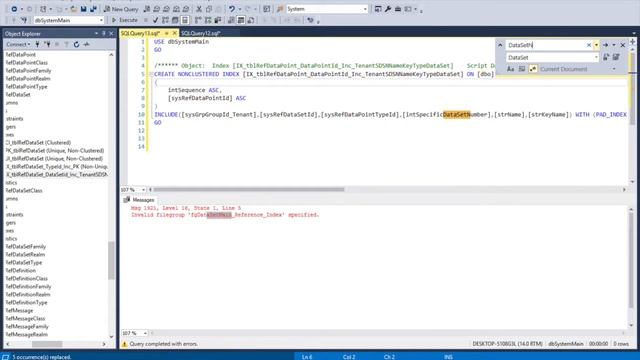The height and width of the screenshot is (360, 640).
Task: Select the SQLQuery13.sql tab
Action: pos(140,33)
